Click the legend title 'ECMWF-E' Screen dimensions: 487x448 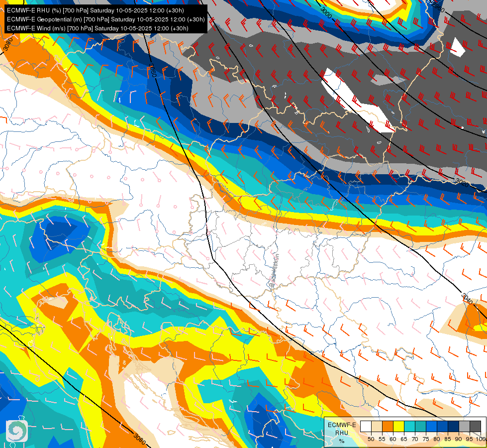click(x=342, y=425)
